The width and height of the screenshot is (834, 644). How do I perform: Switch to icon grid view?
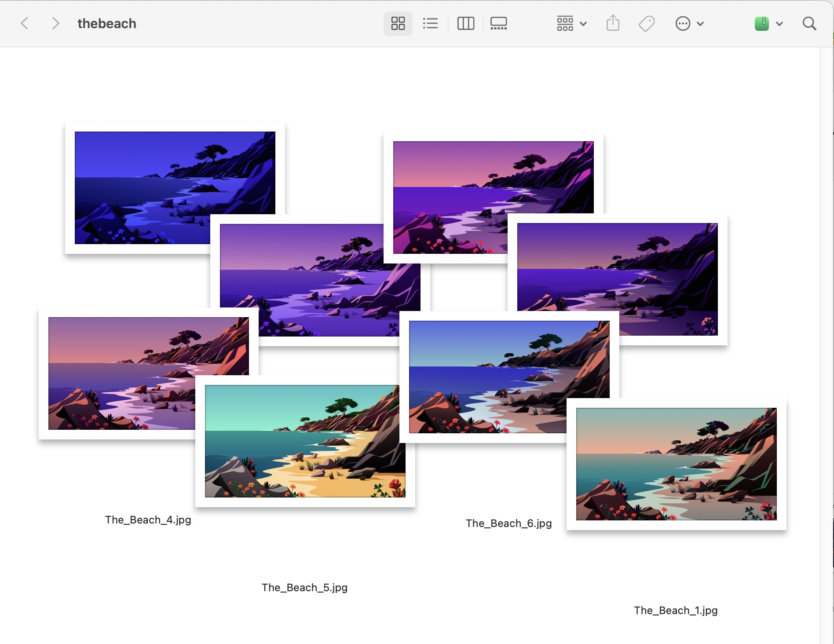pyautogui.click(x=398, y=23)
